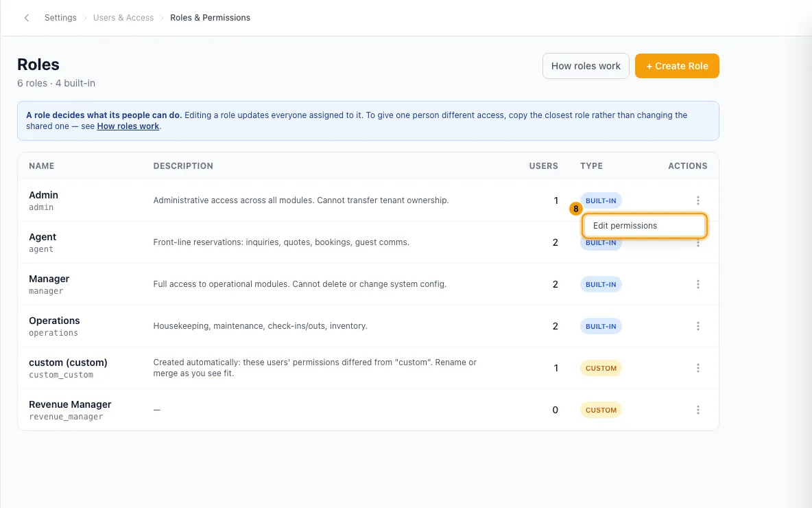The height and width of the screenshot is (508, 812).
Task: Click the Operations description about housekeeping
Action: coord(261,327)
